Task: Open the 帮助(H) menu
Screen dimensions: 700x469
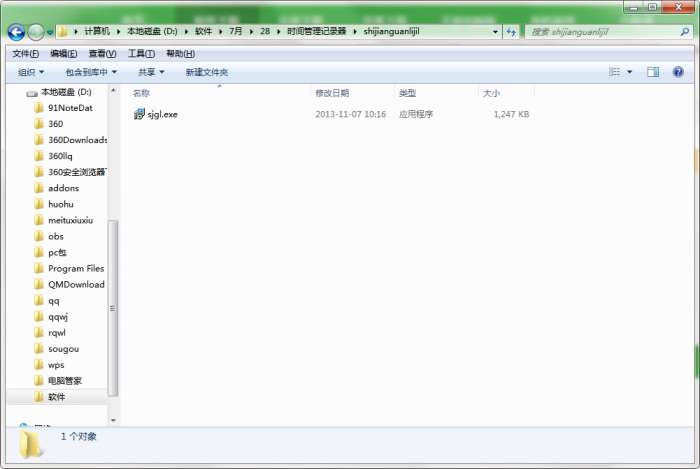Action: (x=180, y=54)
